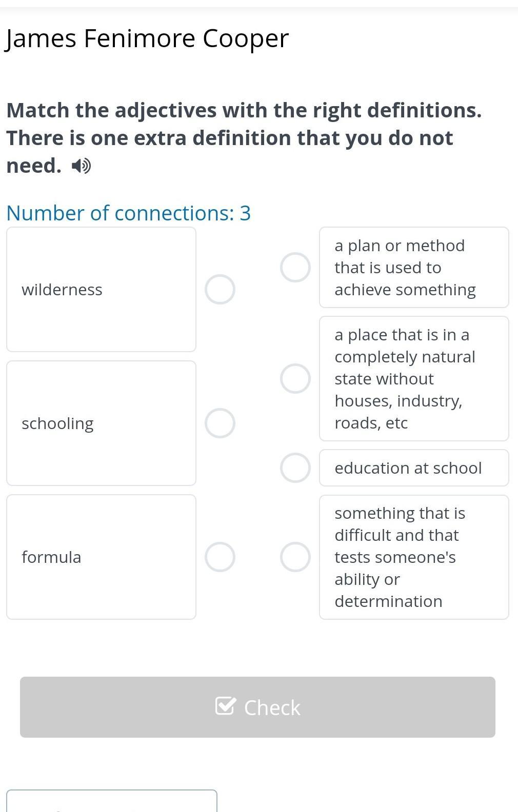Image resolution: width=518 pixels, height=812 pixels.
Task: Select circle for 'education at school' definition
Action: pyautogui.click(x=295, y=468)
